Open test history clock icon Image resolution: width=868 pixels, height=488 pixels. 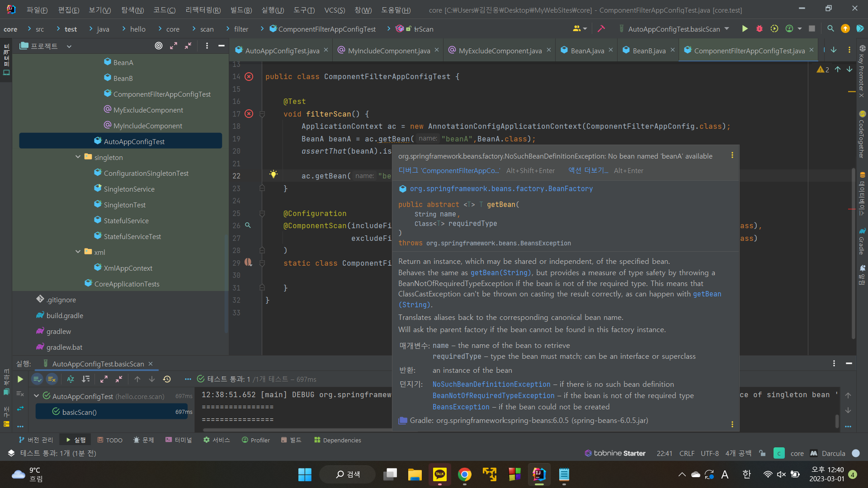tap(167, 379)
